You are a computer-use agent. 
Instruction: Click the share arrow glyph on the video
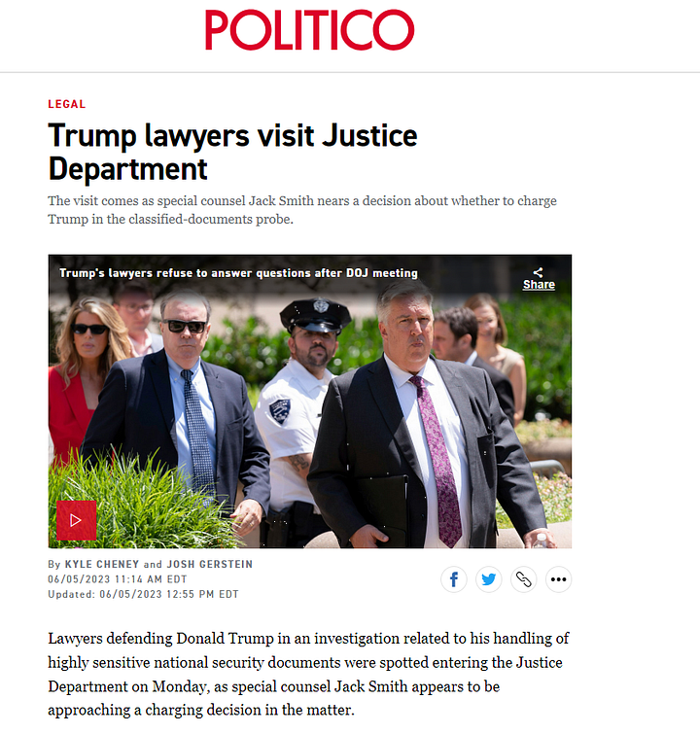click(x=539, y=272)
